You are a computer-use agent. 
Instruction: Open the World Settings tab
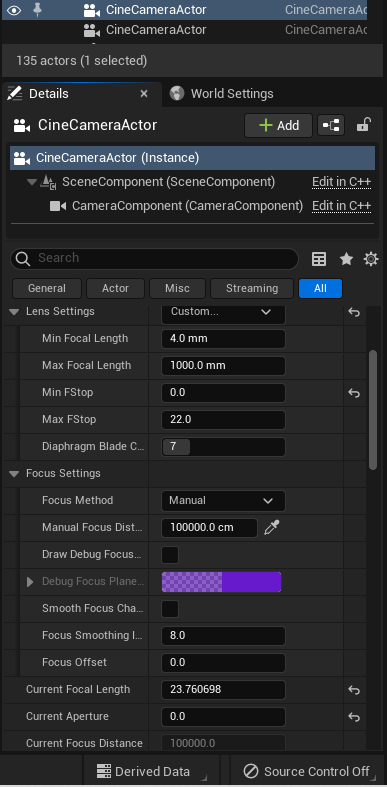[x=222, y=94]
